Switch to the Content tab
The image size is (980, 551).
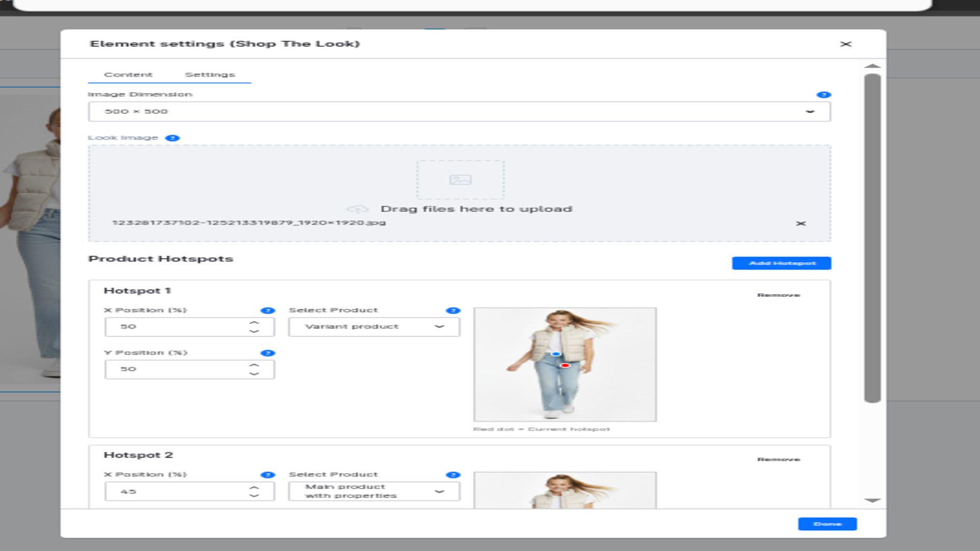coord(128,74)
